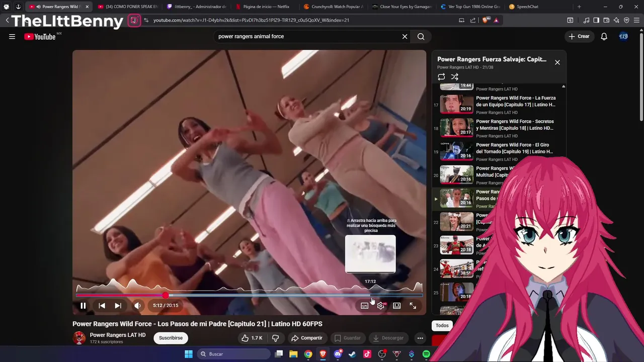The image size is (644, 362).
Task: Open Google Chrome from taskbar
Action: pyautogui.click(x=308, y=354)
